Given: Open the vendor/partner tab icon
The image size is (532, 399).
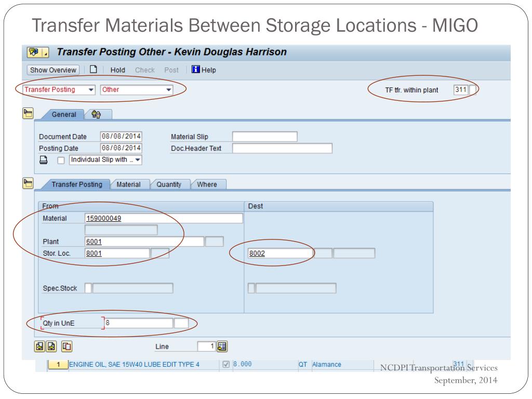Looking at the screenshot, I should (x=96, y=114).
